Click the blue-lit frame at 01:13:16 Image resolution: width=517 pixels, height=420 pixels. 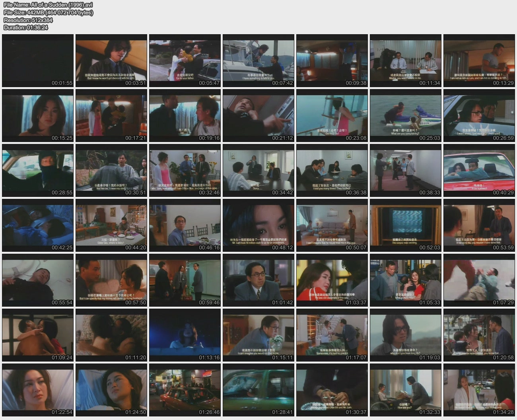185,335
